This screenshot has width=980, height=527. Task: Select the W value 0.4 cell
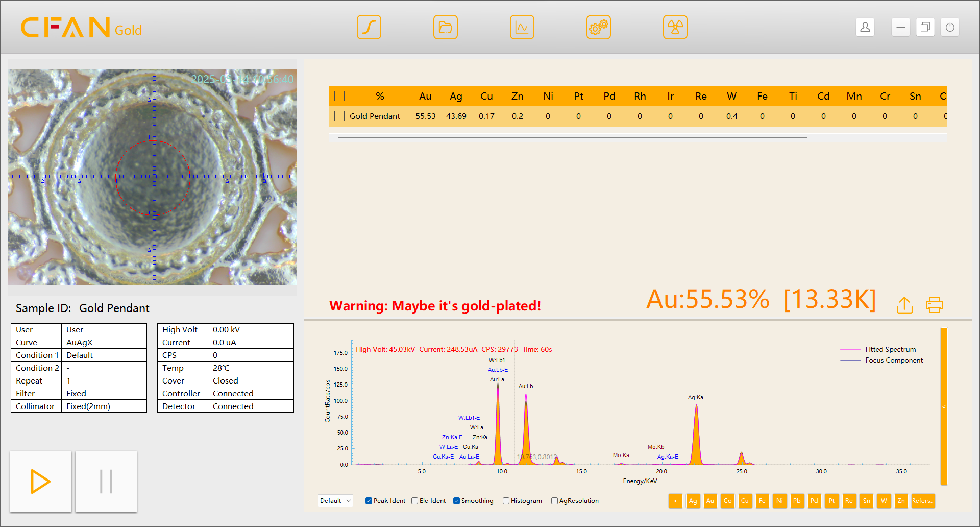point(731,116)
